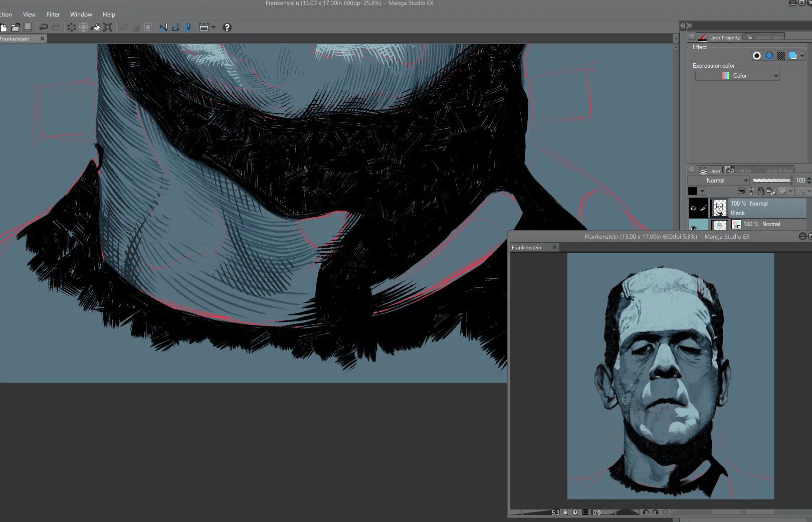The image size is (812, 522).
Task: Expand the effect options dropdown arrow
Action: tap(802, 56)
